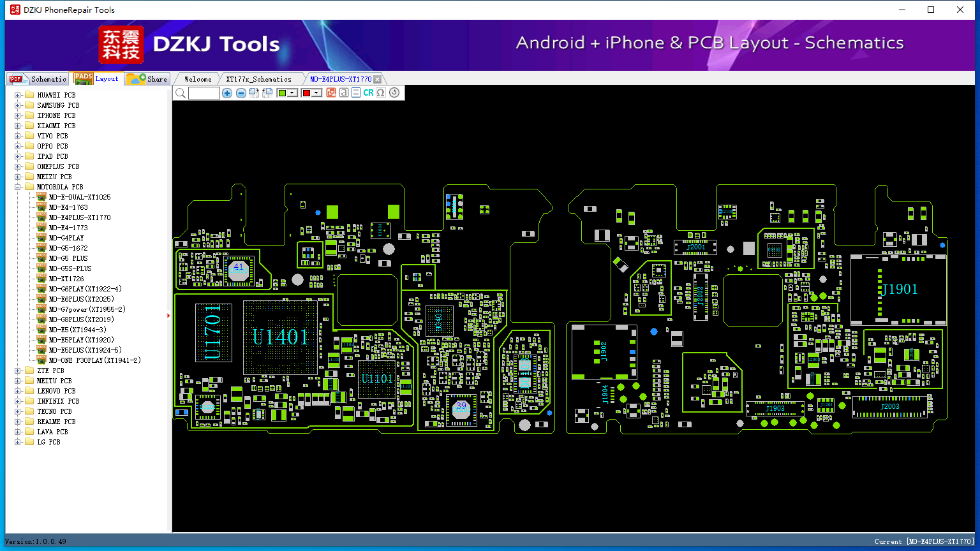The height and width of the screenshot is (551, 980).
Task: Open MO-G5 PLUS layout file
Action: click(x=68, y=258)
